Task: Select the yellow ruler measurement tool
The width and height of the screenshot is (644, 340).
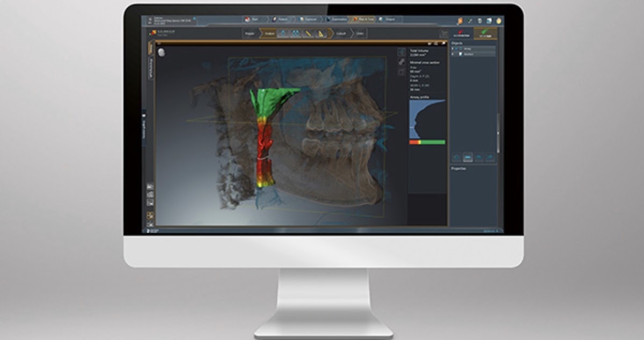Action: (309, 34)
